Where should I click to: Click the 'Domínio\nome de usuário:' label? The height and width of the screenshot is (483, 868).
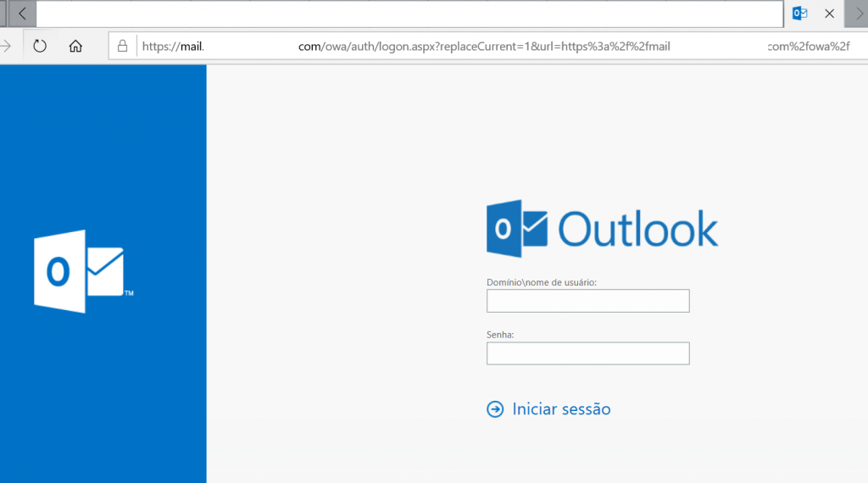(542, 282)
